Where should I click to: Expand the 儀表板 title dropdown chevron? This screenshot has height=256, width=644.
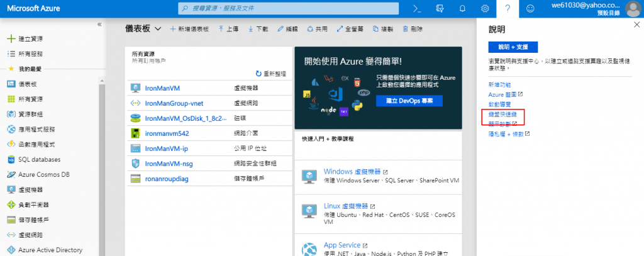[x=158, y=29]
